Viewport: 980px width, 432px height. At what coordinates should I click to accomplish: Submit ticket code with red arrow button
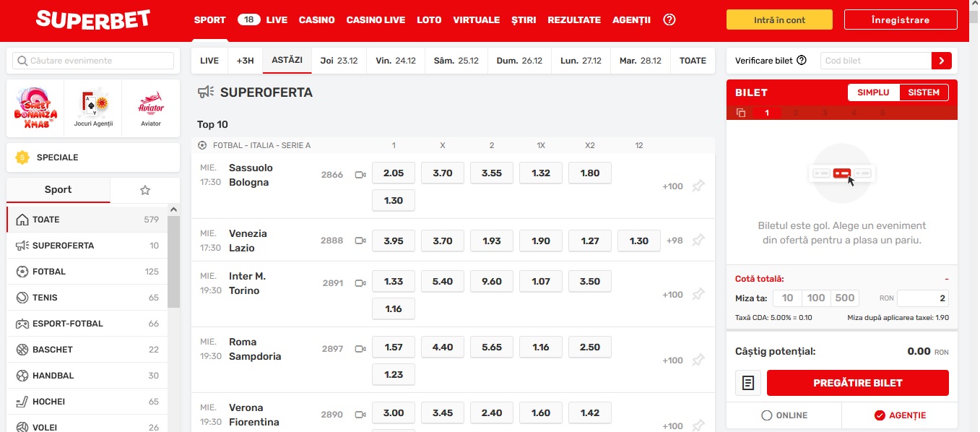(x=942, y=61)
